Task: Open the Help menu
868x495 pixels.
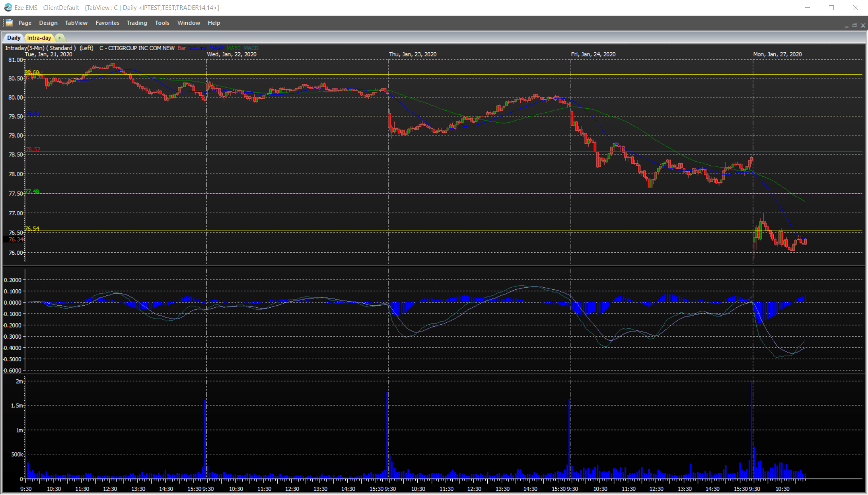Action: [214, 23]
